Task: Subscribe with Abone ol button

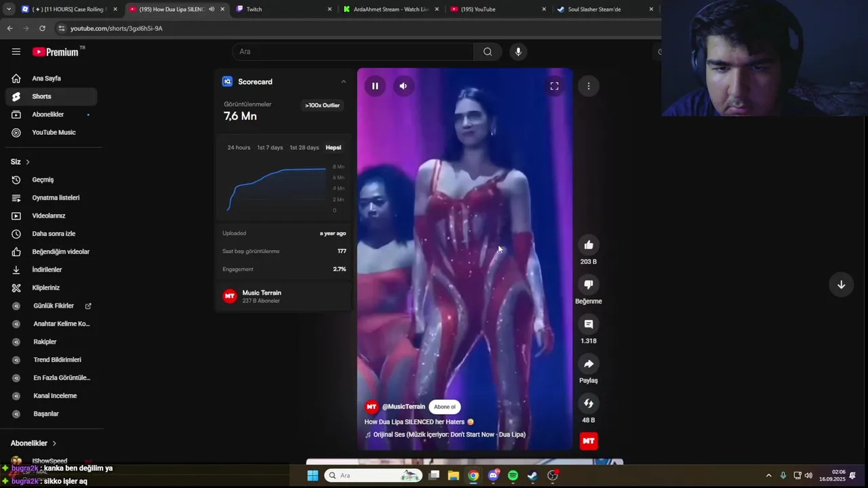Action: 445,407
